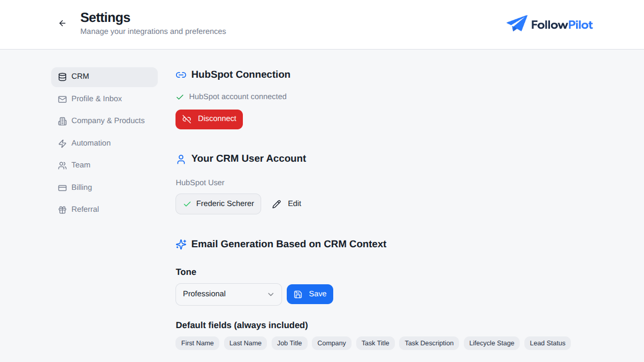Image resolution: width=644 pixels, height=362 pixels.
Task: Click the 'Your CRM User Account' heading
Action: (249, 159)
